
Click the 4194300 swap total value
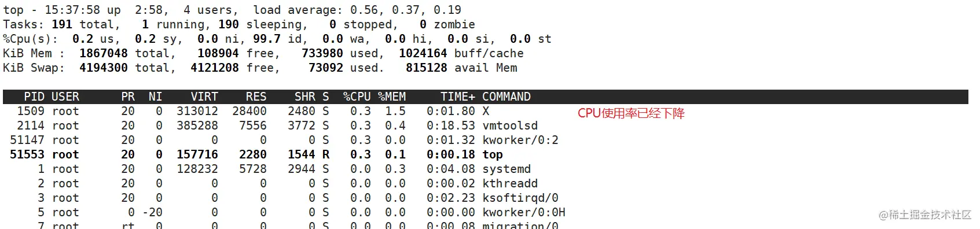click(104, 68)
